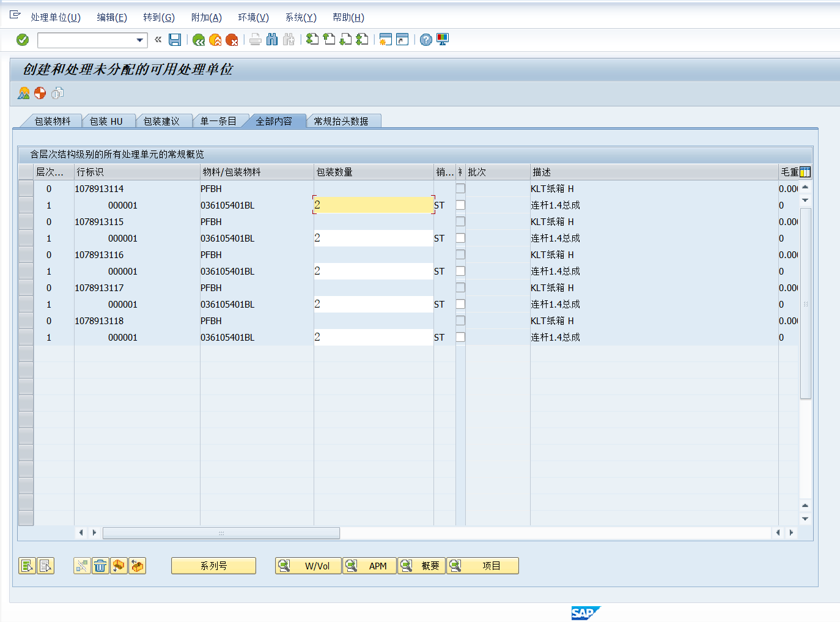840x622 pixels.
Task: Click the red-white circle icon under the title
Action: 40,93
